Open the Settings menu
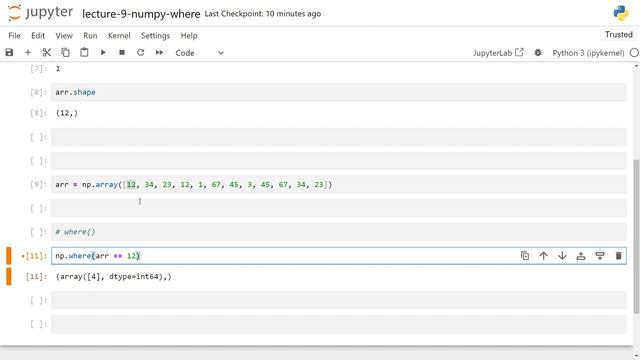 (x=156, y=36)
